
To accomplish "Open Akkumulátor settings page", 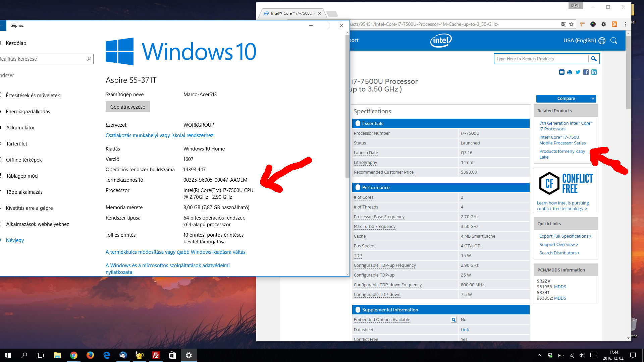I will click(x=20, y=128).
